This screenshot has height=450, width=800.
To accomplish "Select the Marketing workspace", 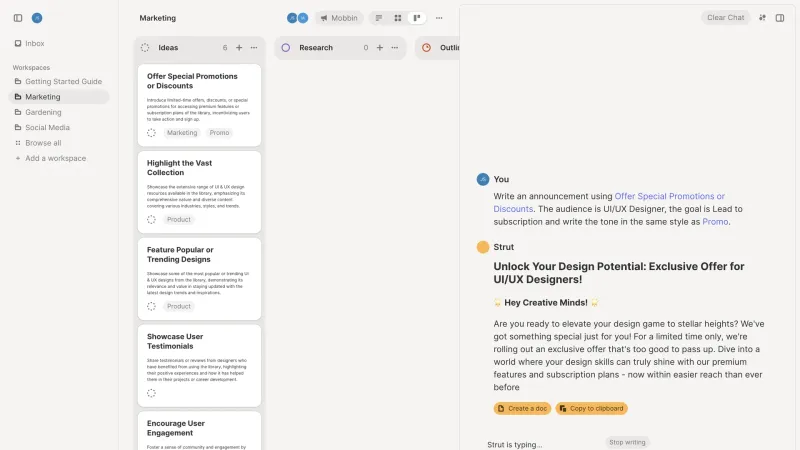I will [58, 96].
